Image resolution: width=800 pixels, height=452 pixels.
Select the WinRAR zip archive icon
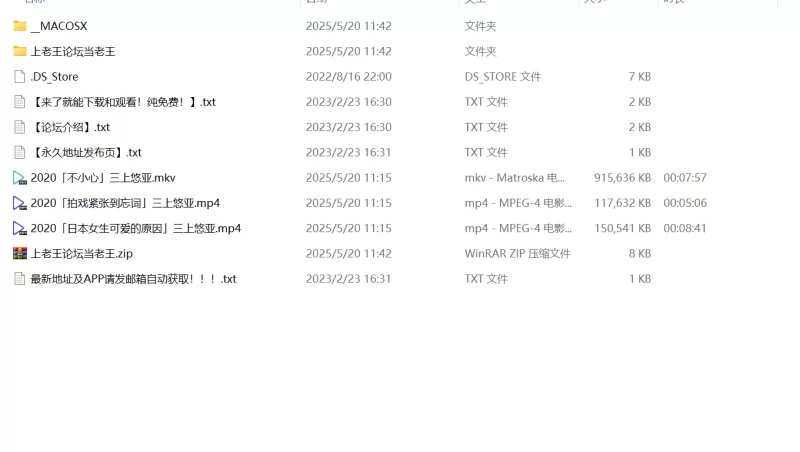[x=19, y=254]
